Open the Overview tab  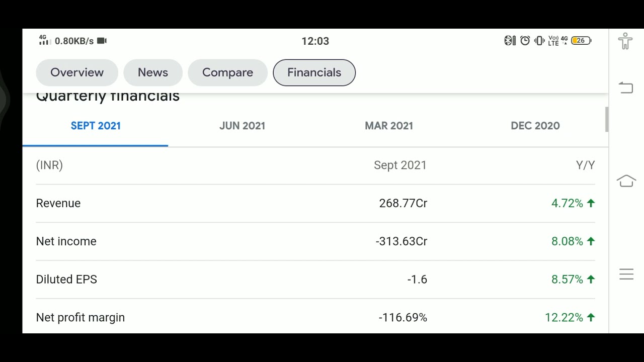coord(77,72)
